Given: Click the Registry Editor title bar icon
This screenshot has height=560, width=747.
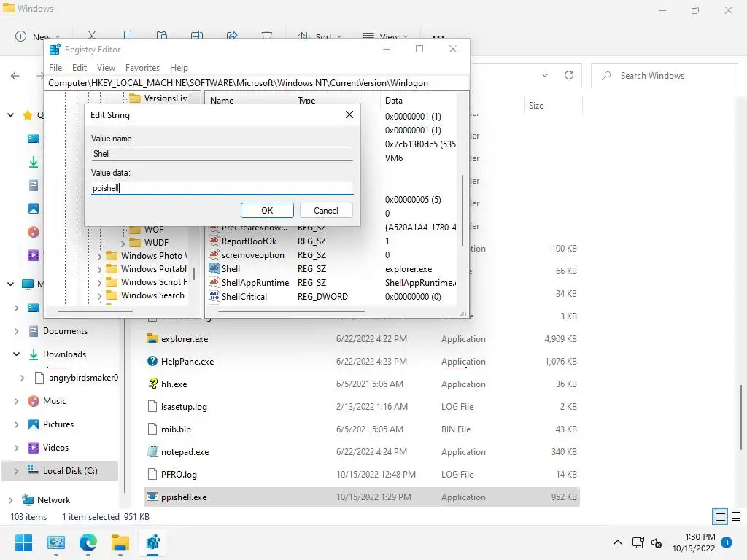Looking at the screenshot, I should 55,50.
